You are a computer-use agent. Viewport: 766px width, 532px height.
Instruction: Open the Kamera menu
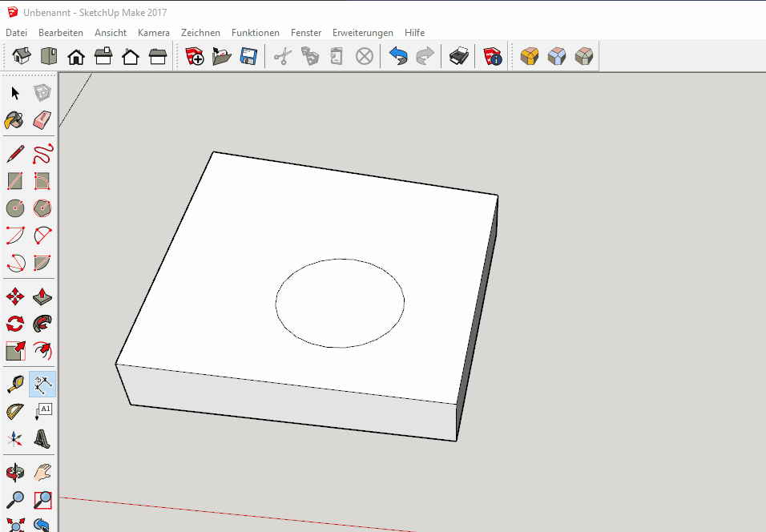153,33
